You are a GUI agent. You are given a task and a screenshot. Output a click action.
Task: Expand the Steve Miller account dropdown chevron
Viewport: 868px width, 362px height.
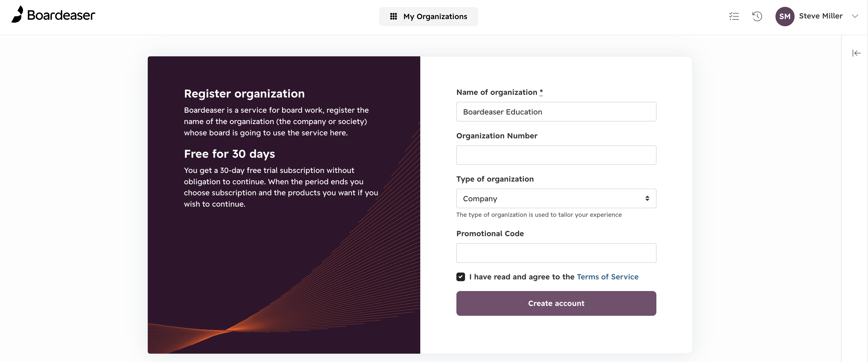(855, 16)
